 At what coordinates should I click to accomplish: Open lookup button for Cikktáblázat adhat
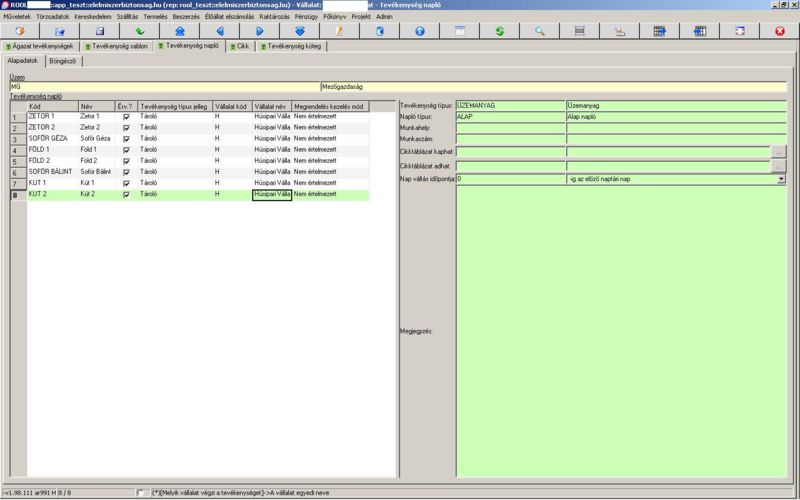779,166
